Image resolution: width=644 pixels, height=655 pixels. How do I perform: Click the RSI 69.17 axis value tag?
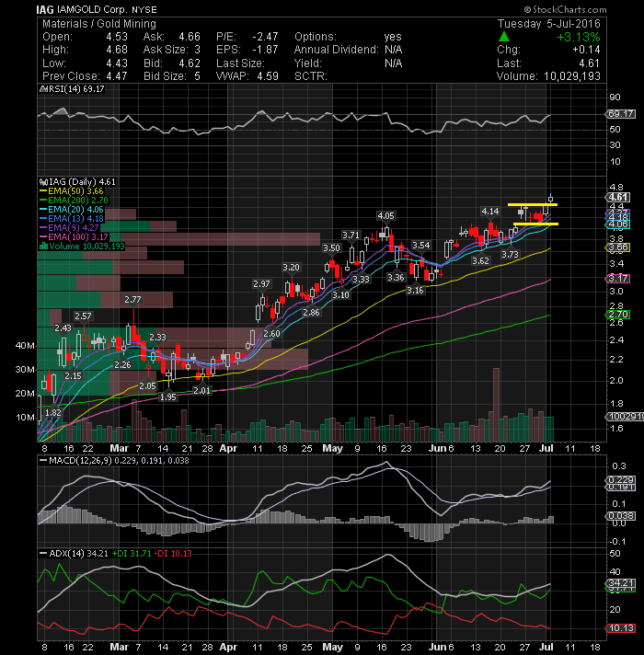pyautogui.click(x=621, y=114)
